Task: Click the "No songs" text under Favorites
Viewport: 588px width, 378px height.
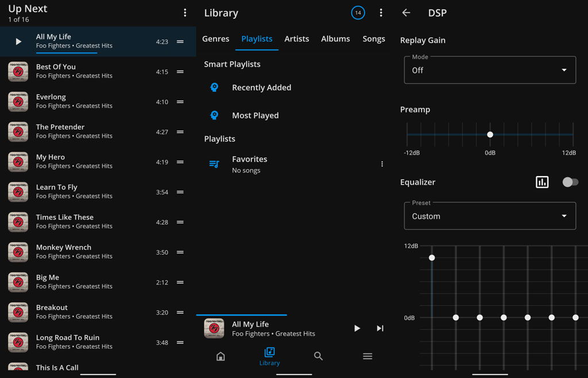Action: tap(246, 170)
